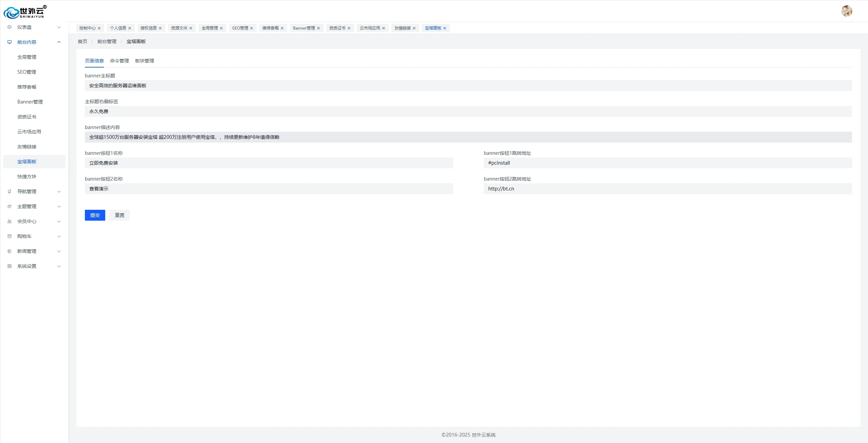
Task: Click the 导航管理 sidebar icon
Action: point(10,191)
